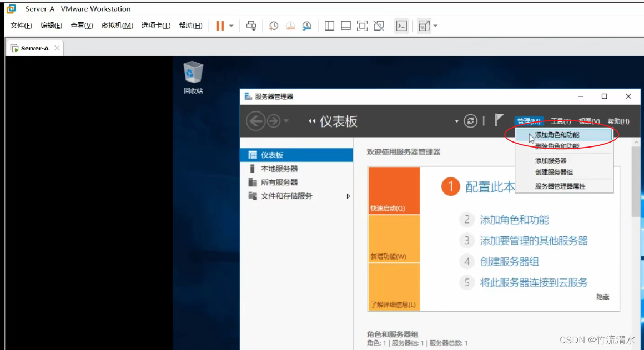Select 创建服务器组 menu entry

coord(564,172)
